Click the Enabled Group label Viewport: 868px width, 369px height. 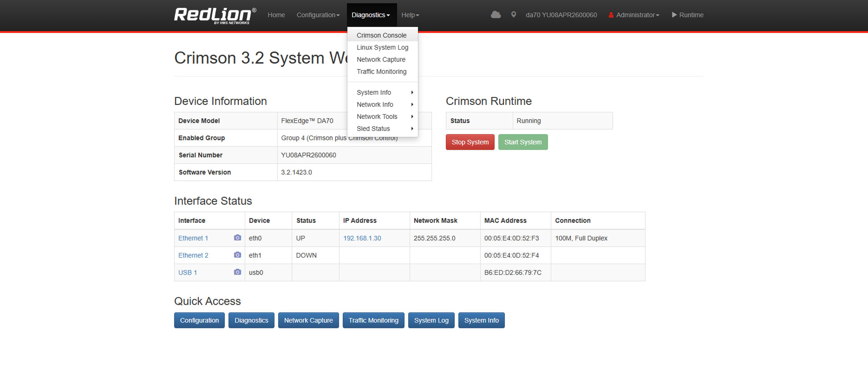pos(201,138)
